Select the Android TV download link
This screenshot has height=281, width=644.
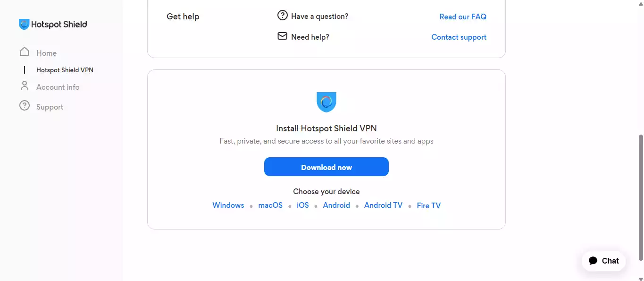383,205
